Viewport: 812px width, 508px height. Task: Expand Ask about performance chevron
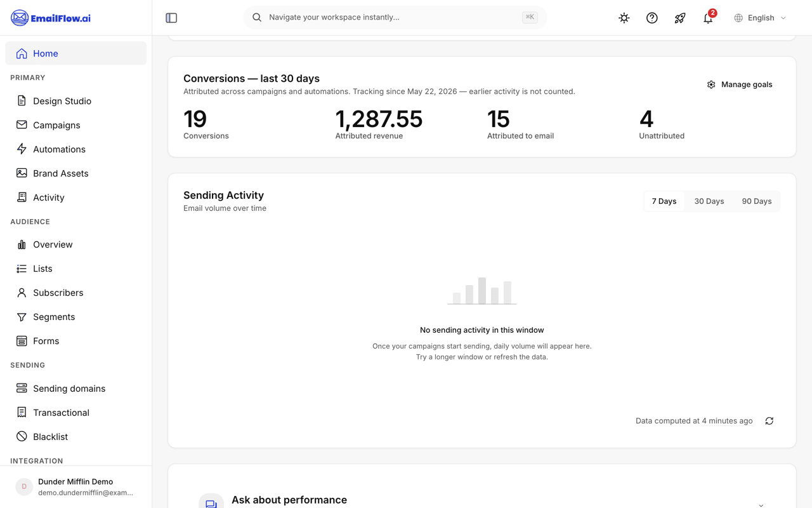pos(761,505)
